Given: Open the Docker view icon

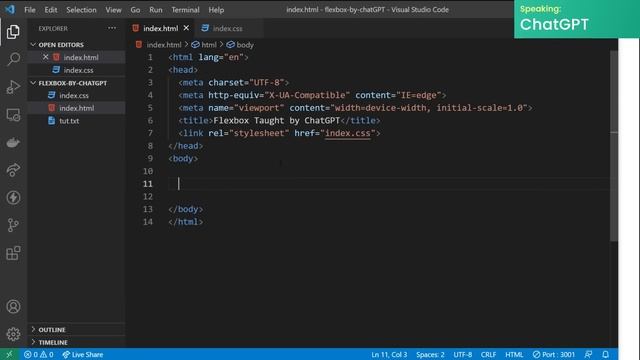Looking at the screenshot, I should (x=13, y=142).
